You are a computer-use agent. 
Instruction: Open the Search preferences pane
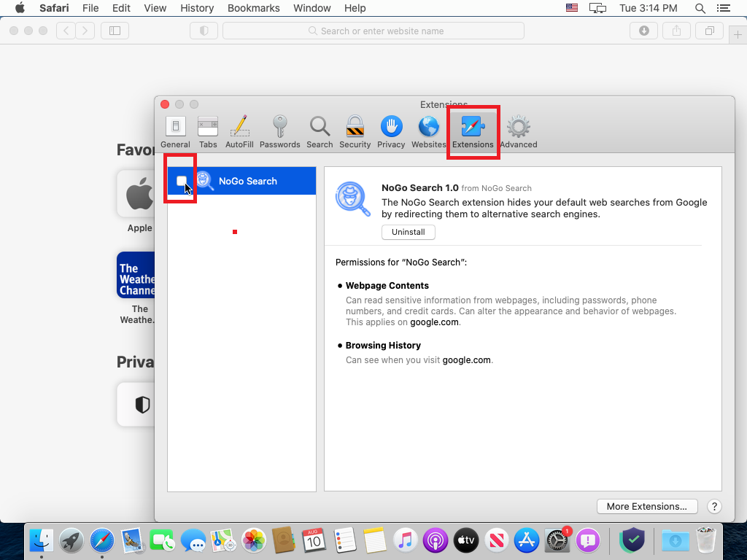(320, 132)
